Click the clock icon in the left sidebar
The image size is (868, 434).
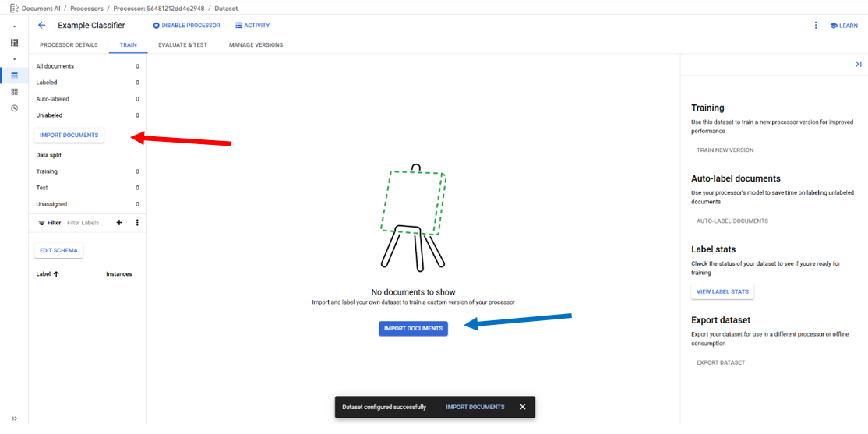(x=14, y=108)
